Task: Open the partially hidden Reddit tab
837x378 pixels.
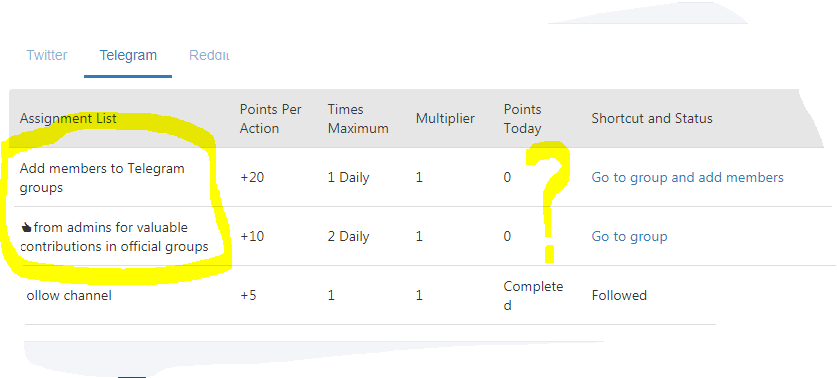Action: [209, 56]
